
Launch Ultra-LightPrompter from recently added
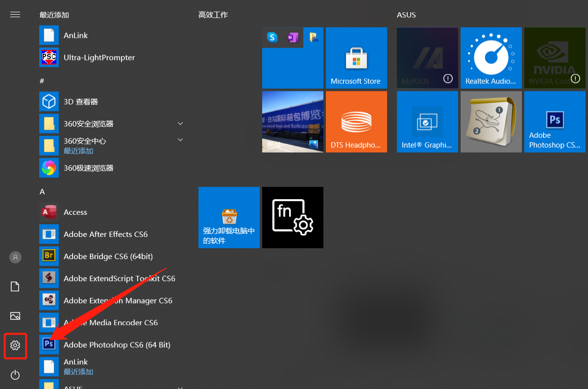[x=113, y=57]
